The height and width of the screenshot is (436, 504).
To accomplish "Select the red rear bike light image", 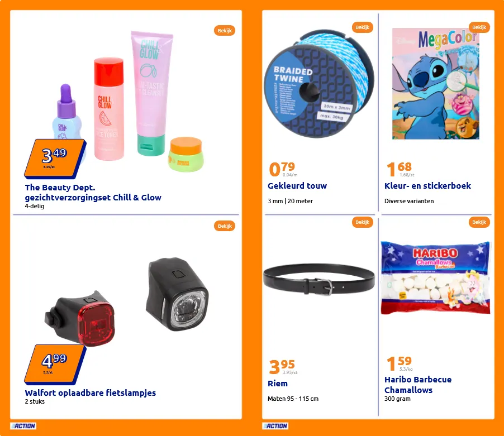I will [80, 319].
